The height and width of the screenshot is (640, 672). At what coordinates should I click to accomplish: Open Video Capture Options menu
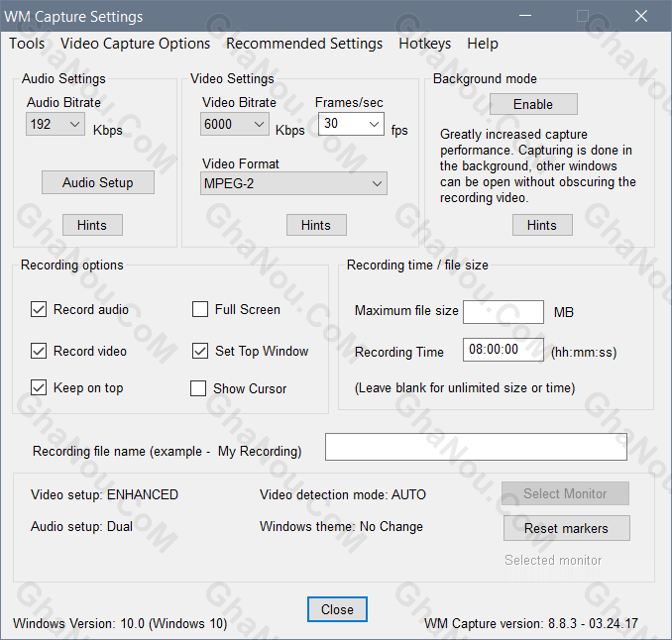point(135,44)
